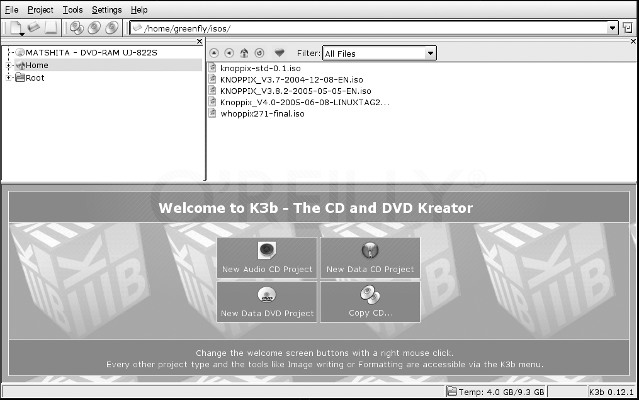Click the New Data CD Project button

[x=370, y=258]
